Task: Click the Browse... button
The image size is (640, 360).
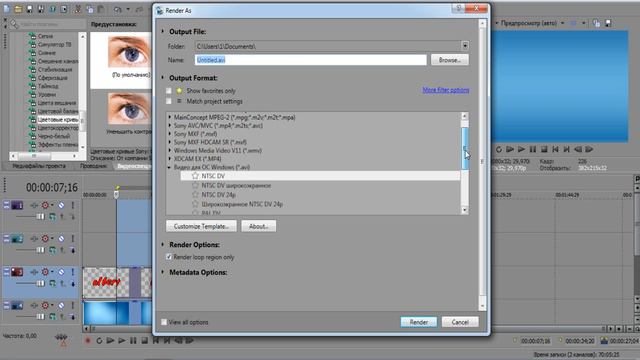Action: tap(450, 60)
